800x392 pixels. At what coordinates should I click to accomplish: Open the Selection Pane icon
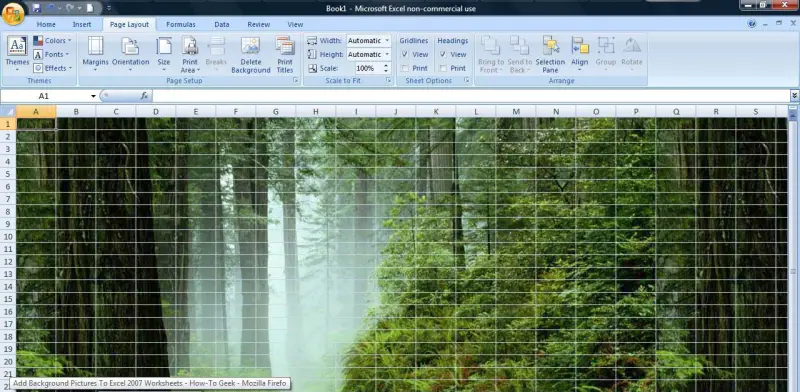(550, 45)
